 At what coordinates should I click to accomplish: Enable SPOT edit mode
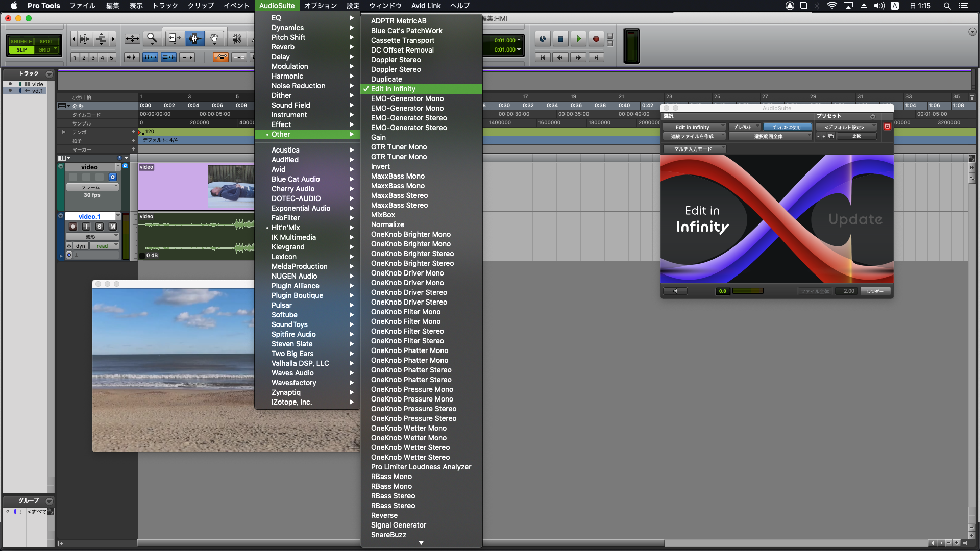[x=46, y=42]
